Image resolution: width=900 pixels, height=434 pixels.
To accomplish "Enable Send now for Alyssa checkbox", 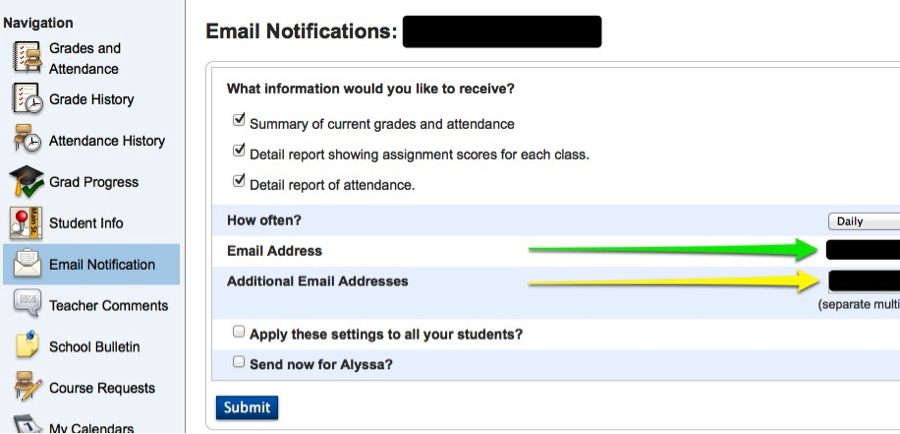I will pos(239,362).
